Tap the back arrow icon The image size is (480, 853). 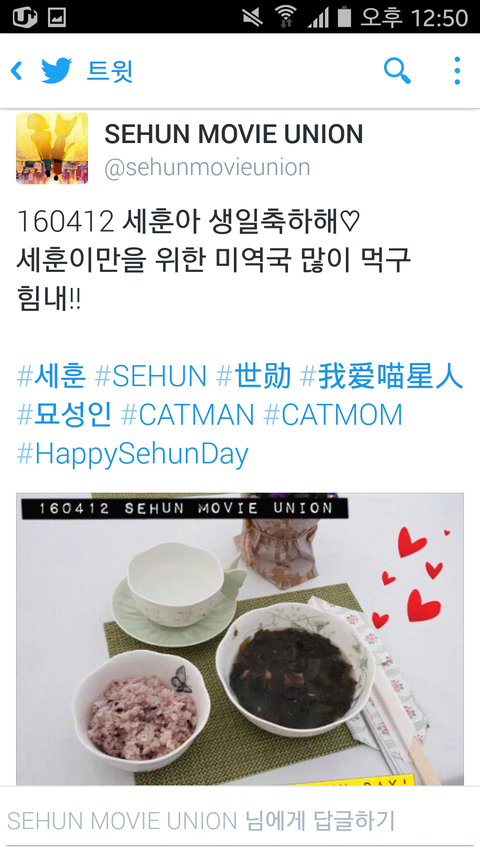click(x=17, y=71)
